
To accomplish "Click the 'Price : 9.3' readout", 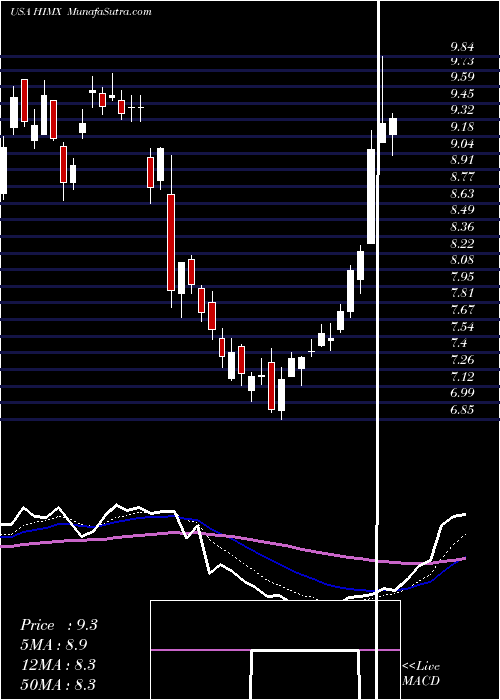I will [59, 625].
